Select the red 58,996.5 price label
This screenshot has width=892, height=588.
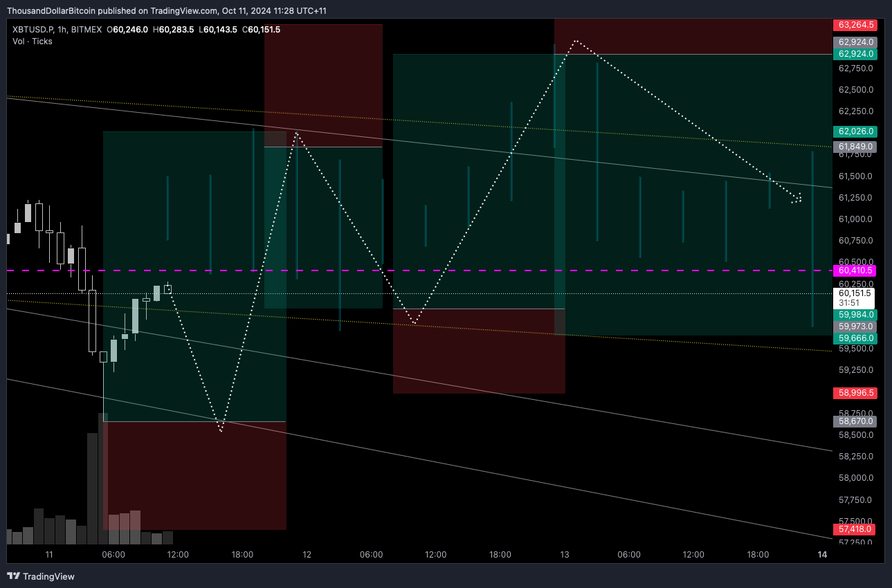[857, 393]
